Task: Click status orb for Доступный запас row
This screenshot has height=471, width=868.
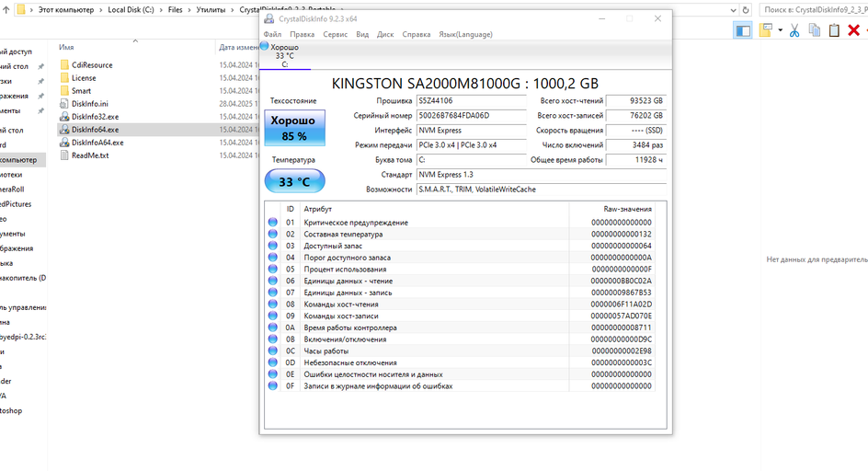Action: pos(272,246)
